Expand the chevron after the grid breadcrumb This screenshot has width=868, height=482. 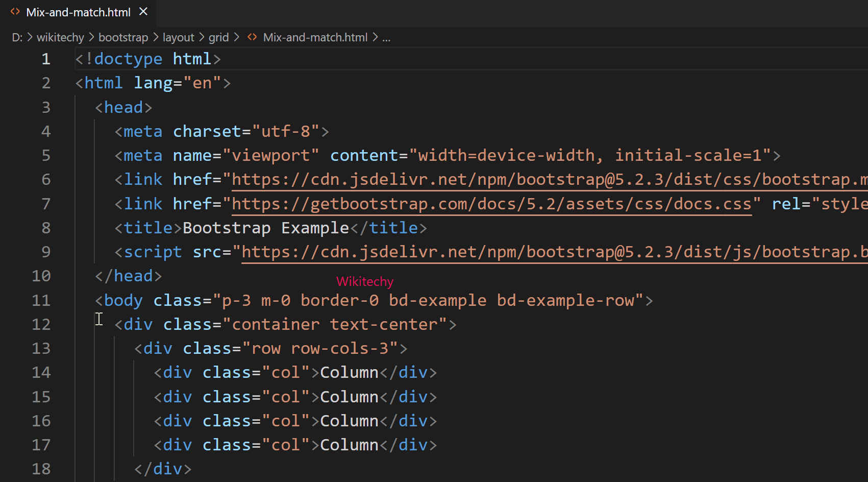236,37
